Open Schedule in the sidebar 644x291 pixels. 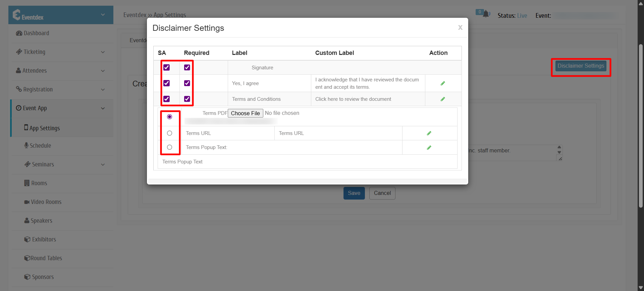(40, 146)
